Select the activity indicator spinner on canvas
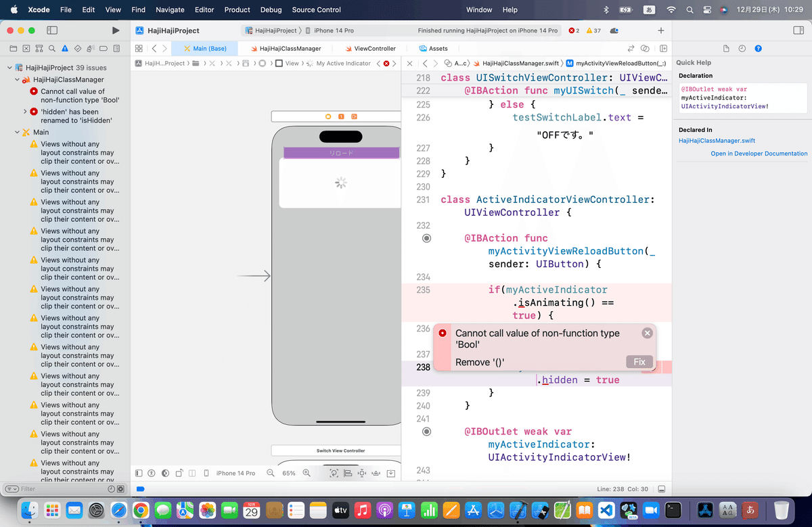Screen dimensions: 812x527 tap(341, 183)
